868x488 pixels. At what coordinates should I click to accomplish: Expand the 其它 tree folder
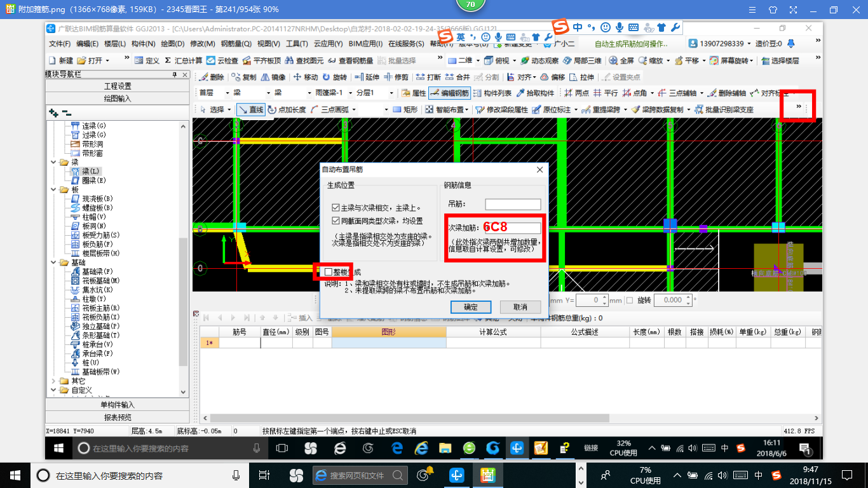point(54,381)
